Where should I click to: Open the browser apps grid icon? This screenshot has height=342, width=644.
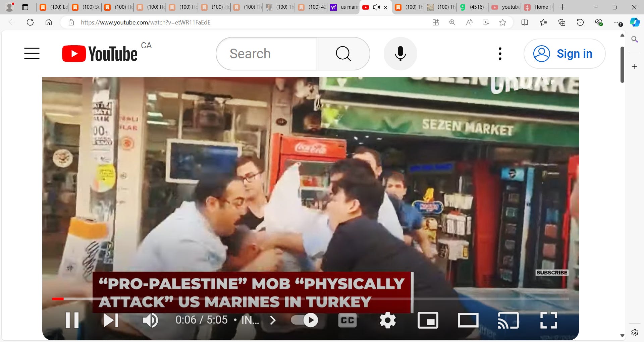point(435,22)
